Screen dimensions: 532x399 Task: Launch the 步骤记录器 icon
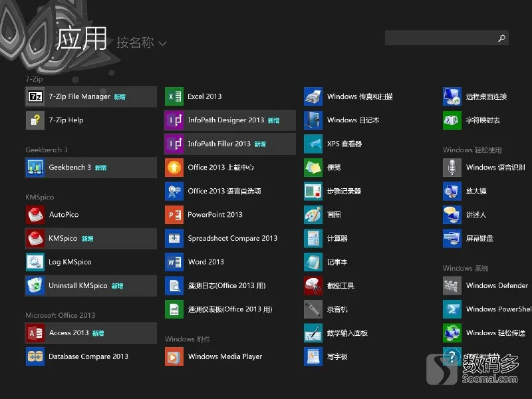pos(313,191)
